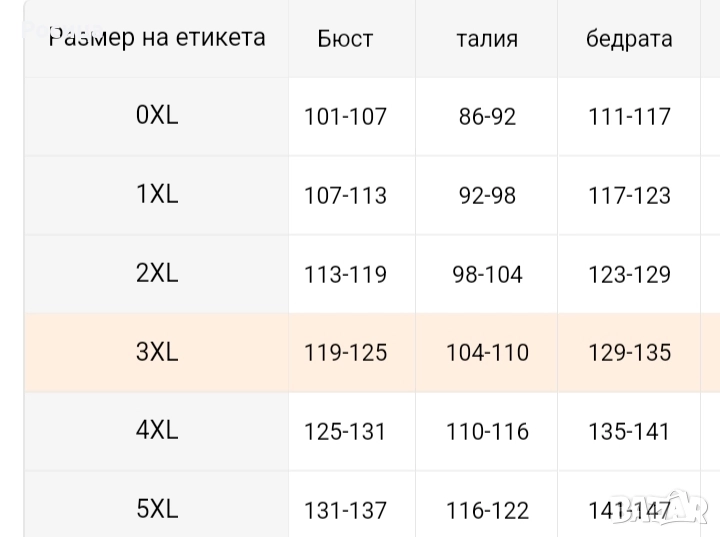Click the 107-113 bust cell
The height and width of the screenshot is (537, 720).
[x=345, y=195]
